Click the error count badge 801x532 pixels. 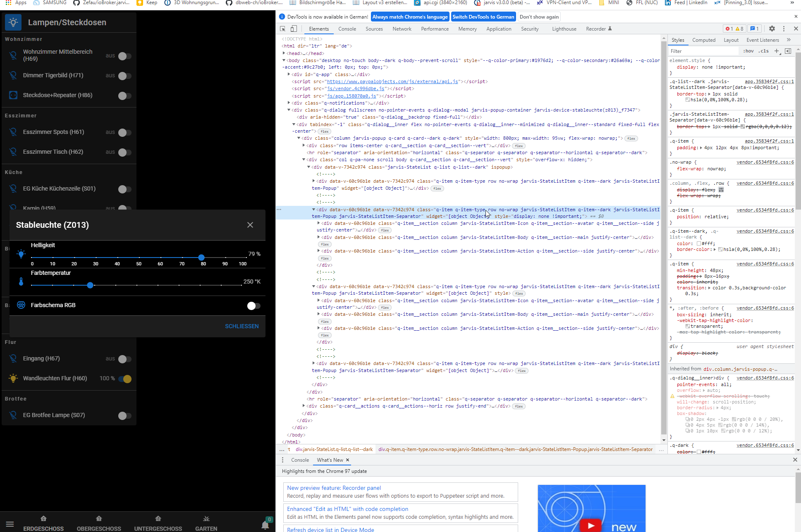pos(729,29)
